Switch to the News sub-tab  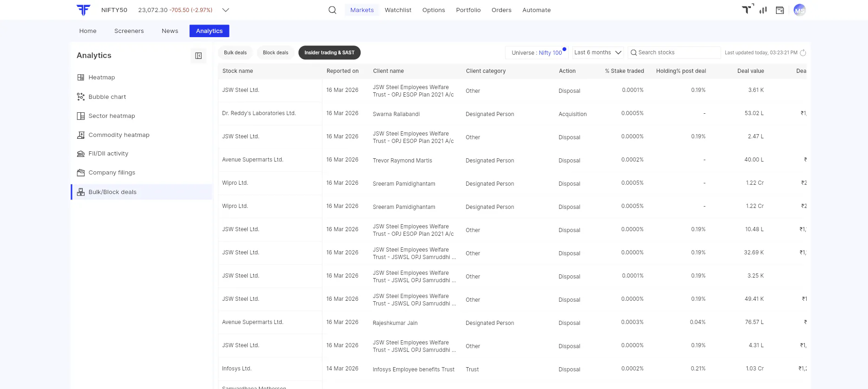pyautogui.click(x=170, y=31)
